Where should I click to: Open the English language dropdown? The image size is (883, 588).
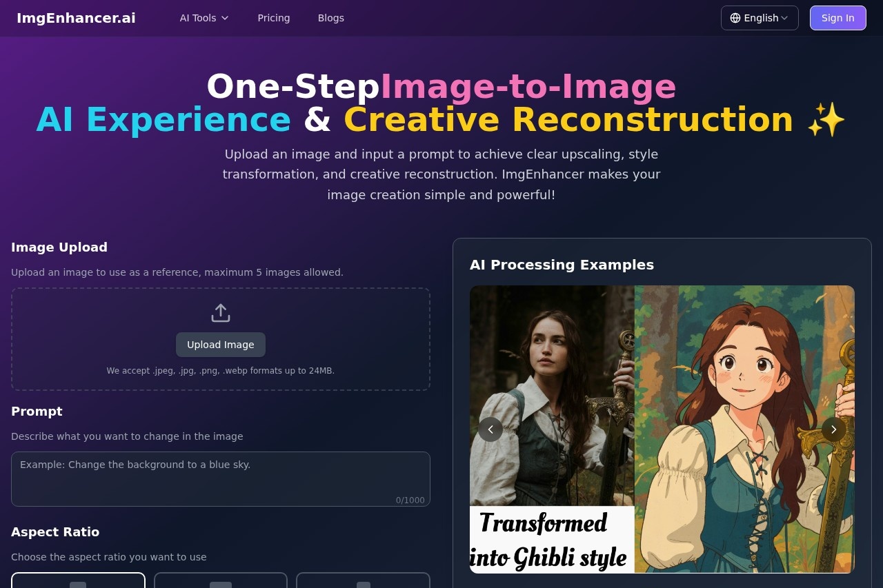(760, 18)
